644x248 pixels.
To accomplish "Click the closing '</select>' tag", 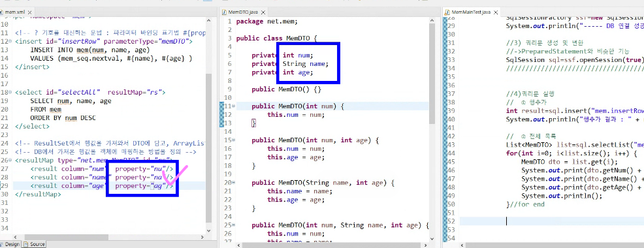I will [x=32, y=127].
